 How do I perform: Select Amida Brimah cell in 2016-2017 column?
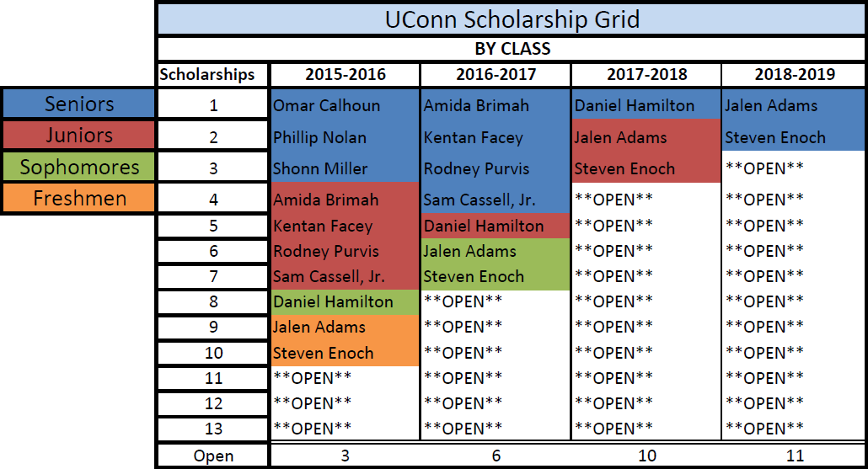496,105
